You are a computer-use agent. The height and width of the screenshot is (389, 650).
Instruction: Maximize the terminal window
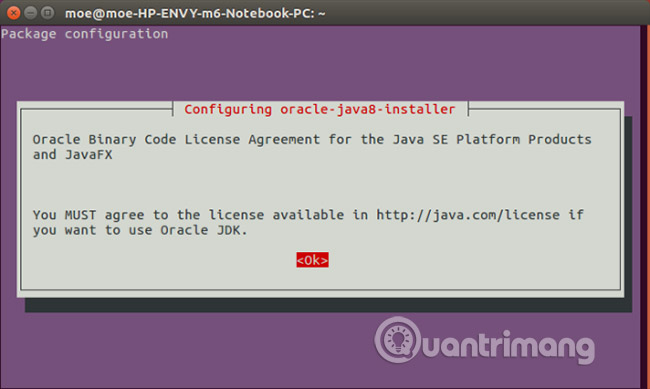coord(48,13)
